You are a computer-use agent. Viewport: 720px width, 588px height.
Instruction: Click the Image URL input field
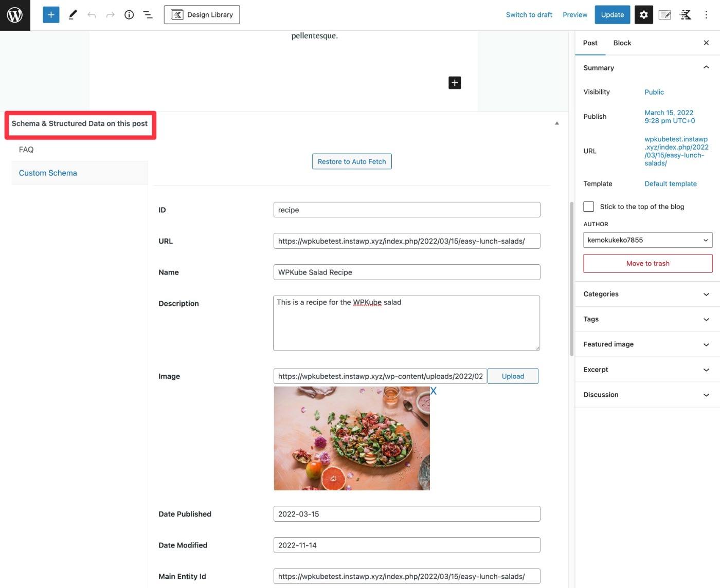(x=380, y=376)
